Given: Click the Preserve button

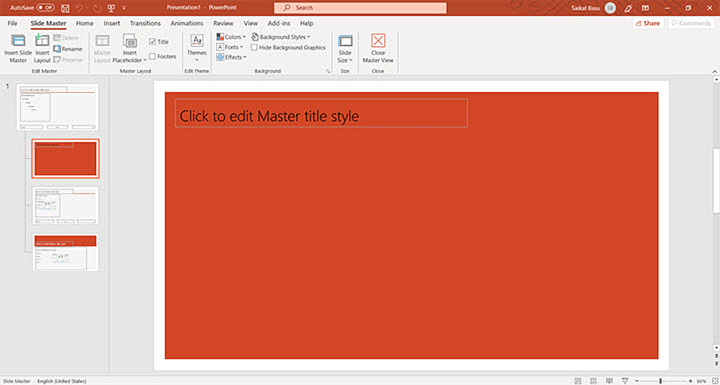Looking at the screenshot, I should click(68, 60).
